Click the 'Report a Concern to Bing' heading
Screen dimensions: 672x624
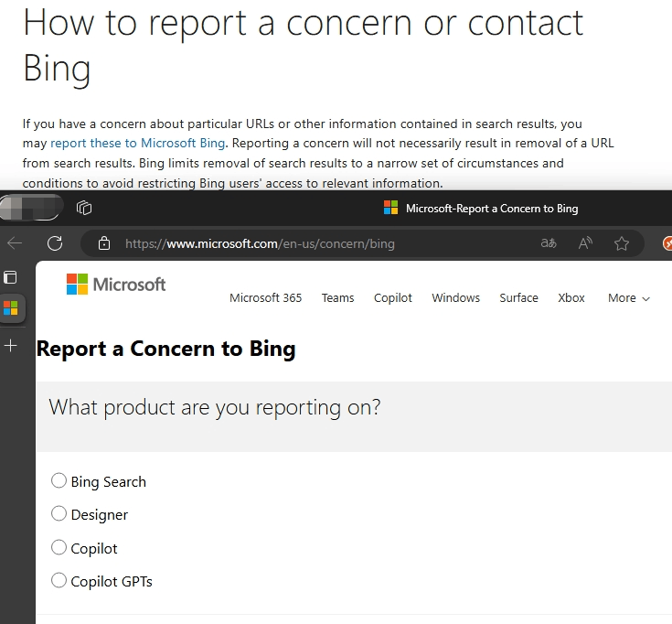coord(165,349)
